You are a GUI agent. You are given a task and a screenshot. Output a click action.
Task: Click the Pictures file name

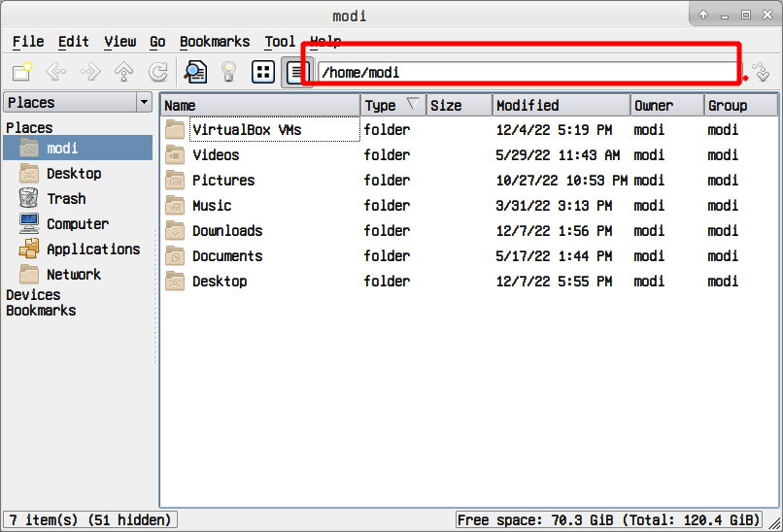point(223,181)
